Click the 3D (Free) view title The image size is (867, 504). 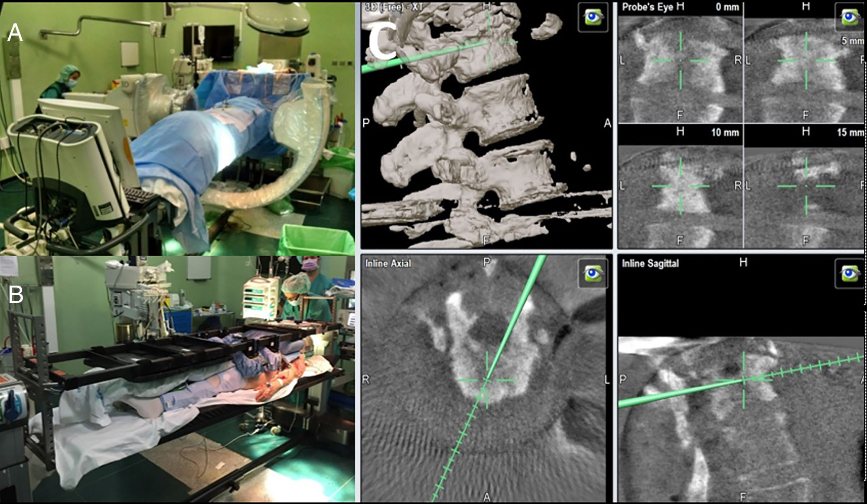(394, 7)
